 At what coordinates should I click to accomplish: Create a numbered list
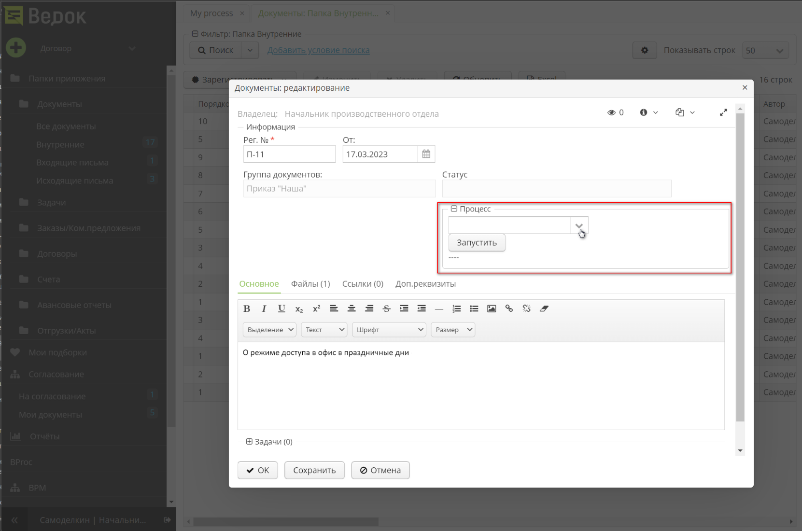click(456, 308)
